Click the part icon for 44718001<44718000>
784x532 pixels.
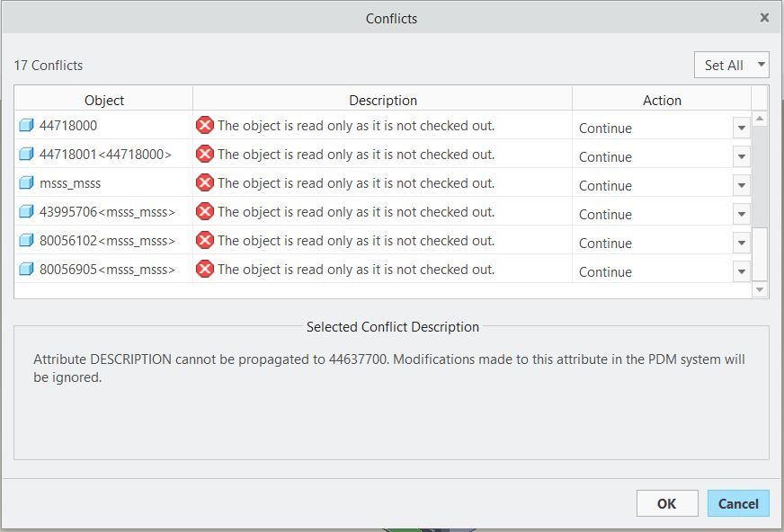(26, 155)
